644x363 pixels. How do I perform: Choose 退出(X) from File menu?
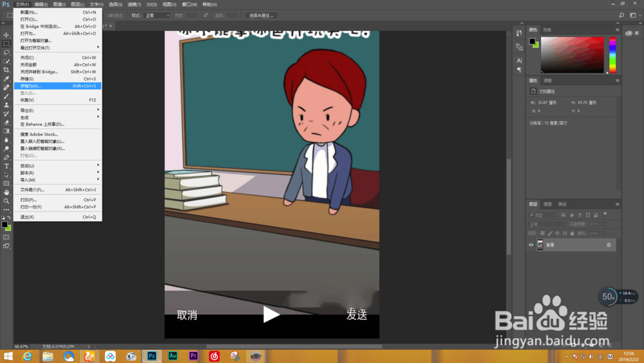tap(58, 217)
